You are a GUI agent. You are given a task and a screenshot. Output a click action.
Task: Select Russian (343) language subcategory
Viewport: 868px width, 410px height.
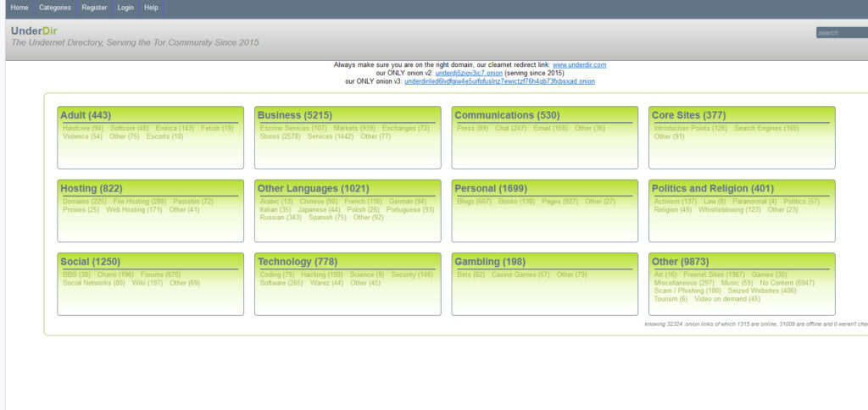pos(281,218)
